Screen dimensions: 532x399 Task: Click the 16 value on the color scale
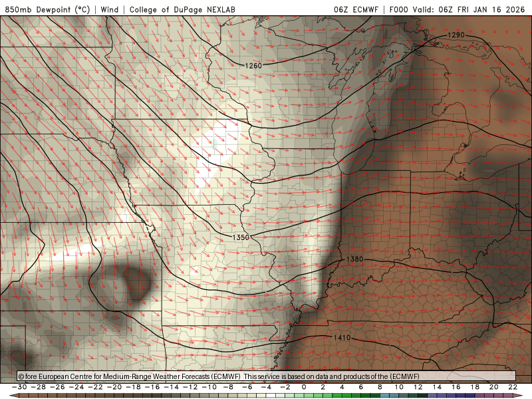pos(456,387)
